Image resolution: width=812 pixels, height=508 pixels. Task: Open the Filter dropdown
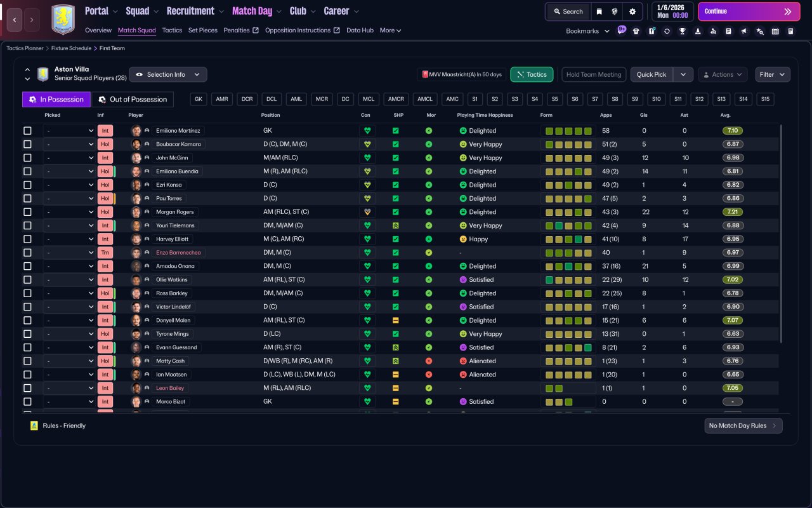(773, 74)
